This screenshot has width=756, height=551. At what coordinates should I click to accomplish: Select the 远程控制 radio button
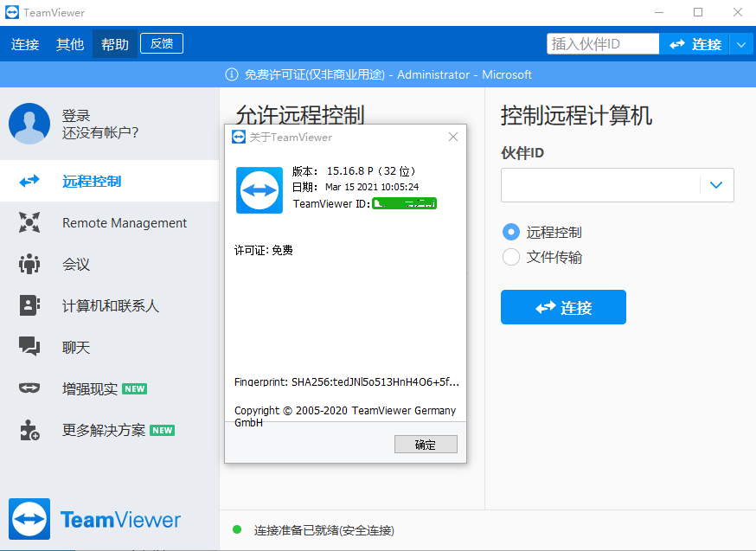click(511, 232)
